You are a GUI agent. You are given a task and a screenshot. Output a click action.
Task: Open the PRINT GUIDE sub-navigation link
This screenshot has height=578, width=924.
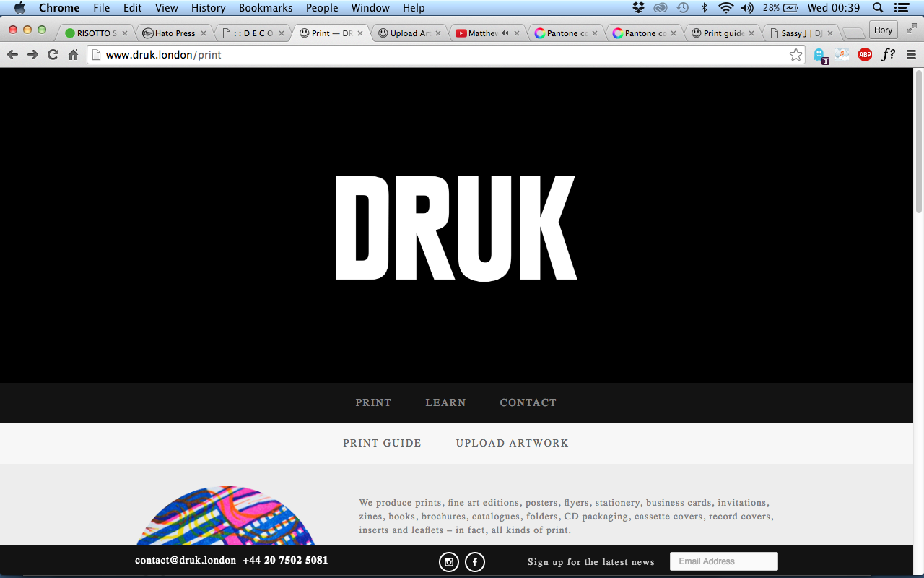[382, 443]
